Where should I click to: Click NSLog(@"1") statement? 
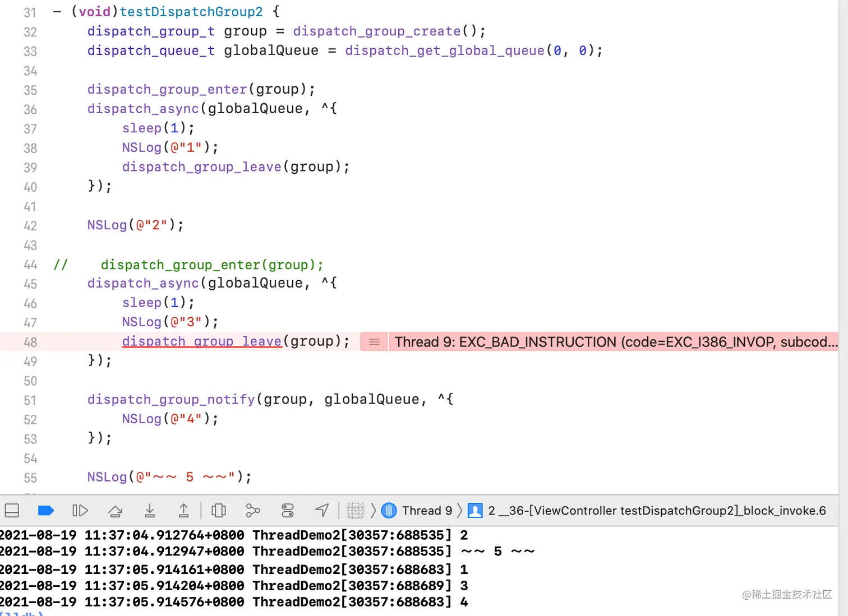170,147
